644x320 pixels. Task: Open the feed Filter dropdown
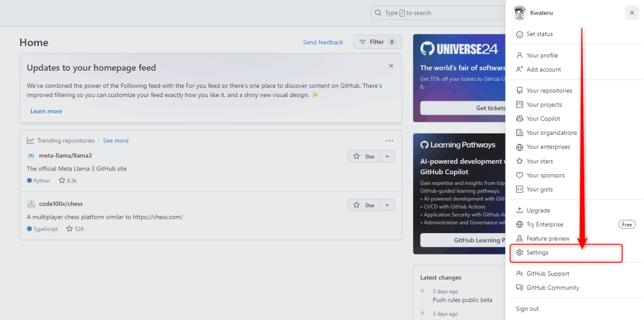[378, 42]
